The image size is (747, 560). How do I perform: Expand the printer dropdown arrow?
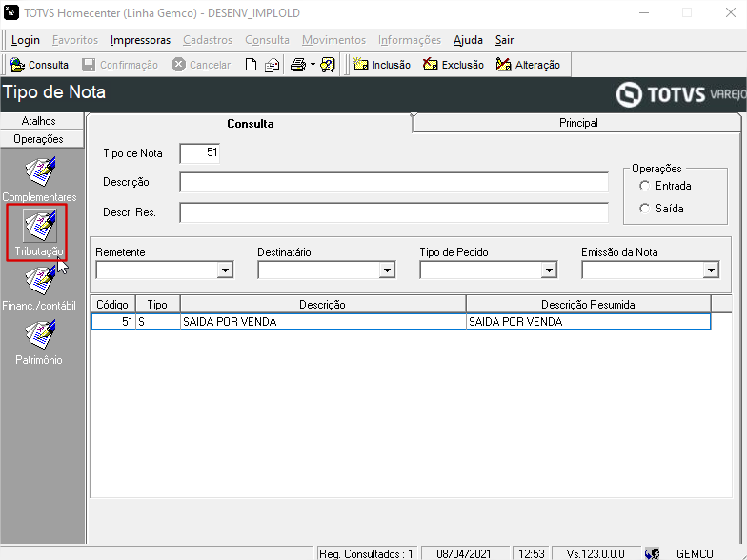click(313, 65)
